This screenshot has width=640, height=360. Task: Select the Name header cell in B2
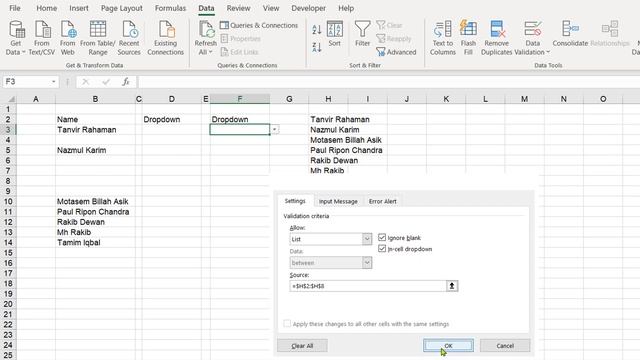click(96, 119)
